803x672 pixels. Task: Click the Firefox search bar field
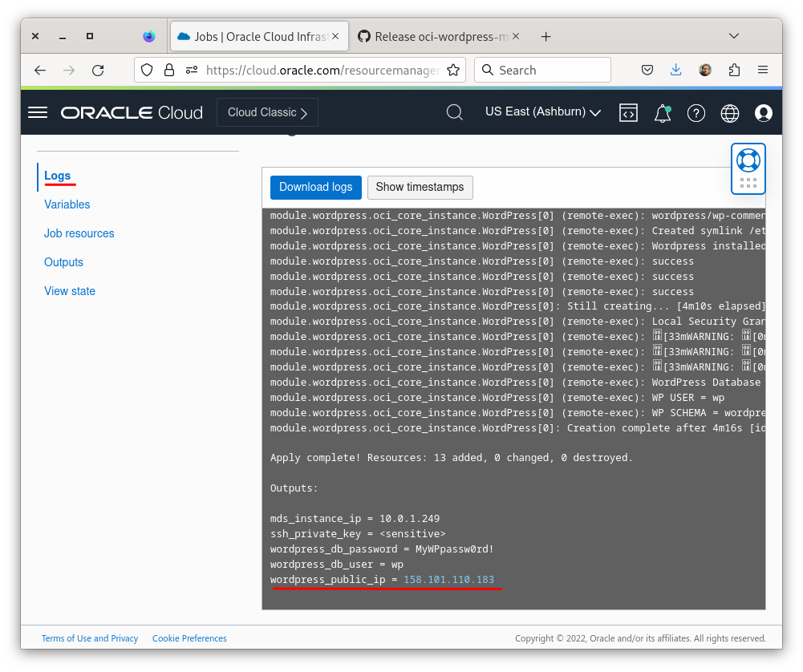pyautogui.click(x=542, y=70)
